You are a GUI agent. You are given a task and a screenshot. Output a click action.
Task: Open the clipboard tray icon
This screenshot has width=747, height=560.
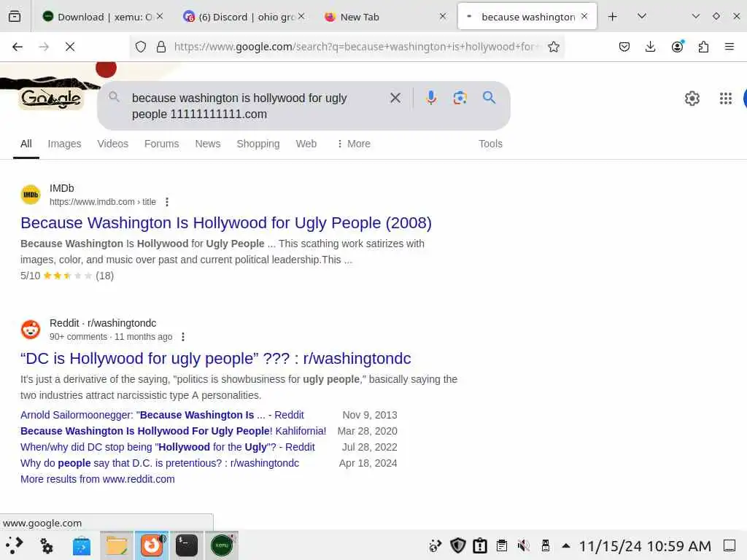[502, 545]
